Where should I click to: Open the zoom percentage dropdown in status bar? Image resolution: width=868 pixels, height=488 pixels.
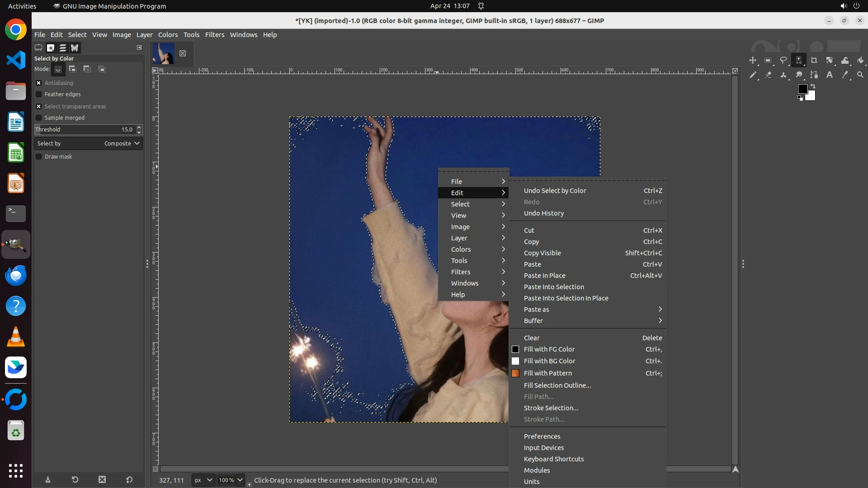pos(240,480)
